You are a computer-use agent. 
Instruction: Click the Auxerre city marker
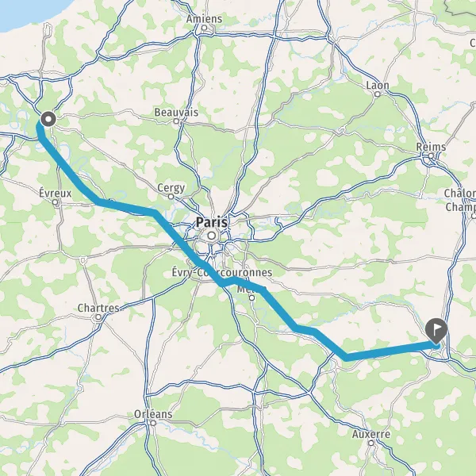click(x=371, y=443)
